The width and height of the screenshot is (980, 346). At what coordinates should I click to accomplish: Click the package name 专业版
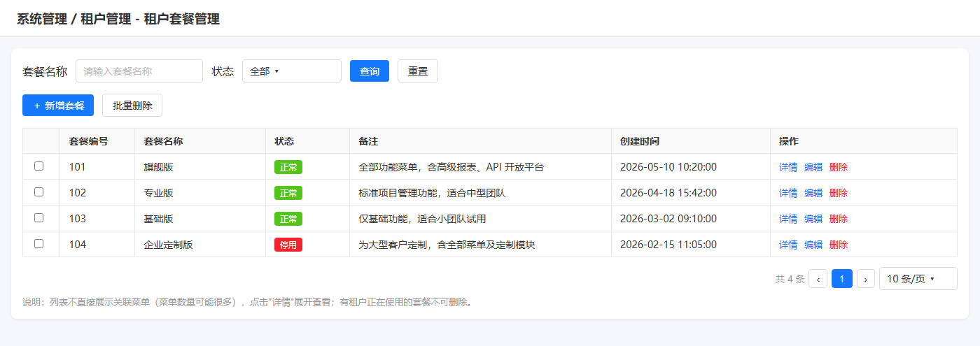tap(158, 193)
